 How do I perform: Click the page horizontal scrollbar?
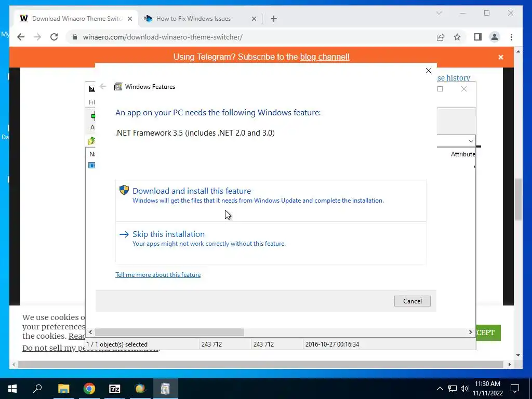[260, 364]
